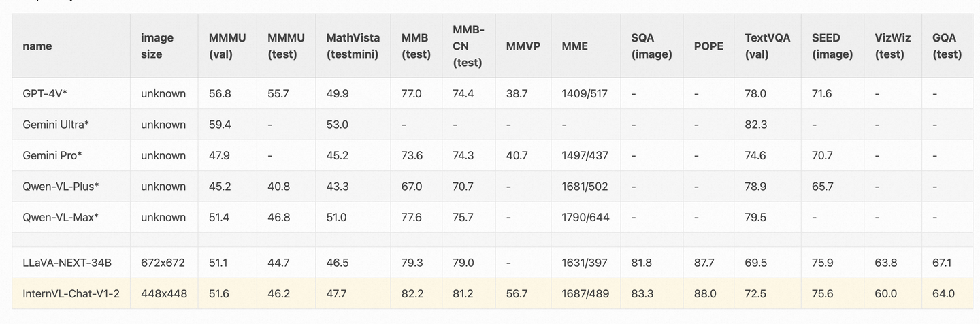Click the InternVL-Chat-V1-2 model name
Image resolution: width=980 pixels, height=324 pixels.
71,293
